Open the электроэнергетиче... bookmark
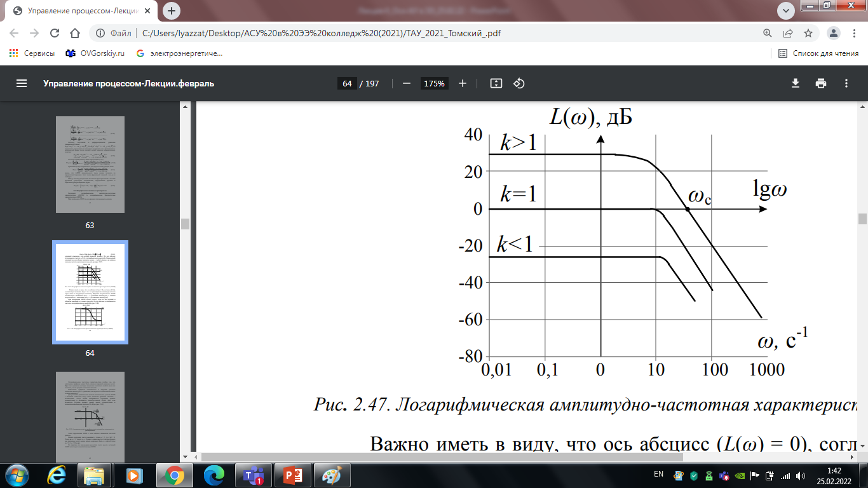This screenshot has width=868, height=488. coord(179,53)
